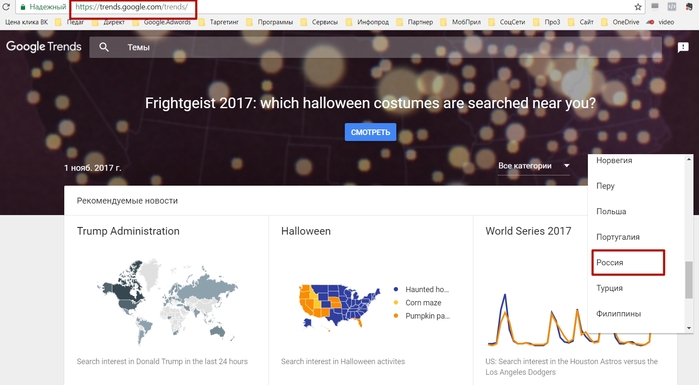Image resolution: width=699 pixels, height=385 pixels.
Task: Open the video bookmark
Action: [x=661, y=22]
